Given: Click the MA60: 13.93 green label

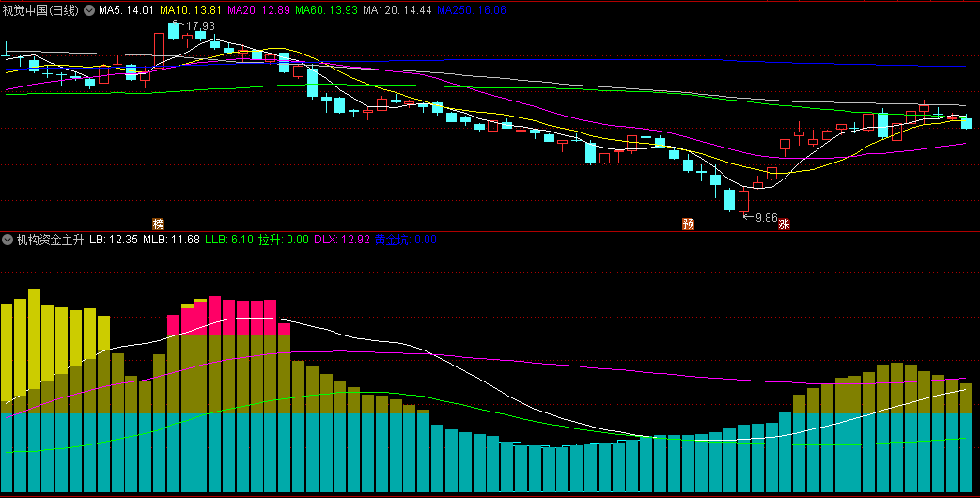Looking at the screenshot, I should 326,10.
